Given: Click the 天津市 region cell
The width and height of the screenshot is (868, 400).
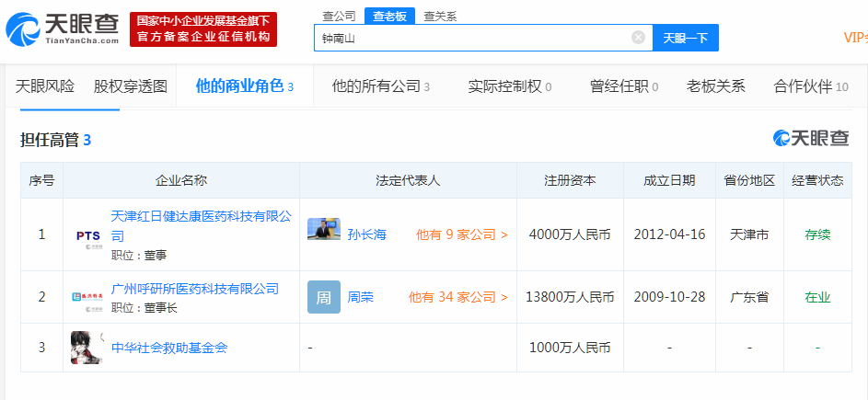Looking at the screenshot, I should click(749, 234).
